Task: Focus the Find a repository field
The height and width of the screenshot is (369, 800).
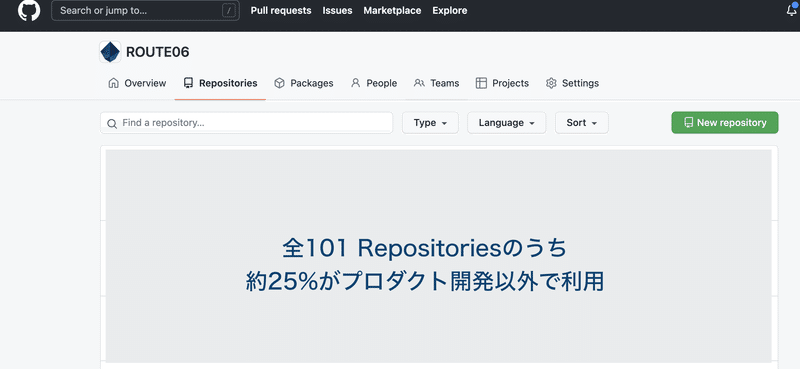Action: point(246,123)
